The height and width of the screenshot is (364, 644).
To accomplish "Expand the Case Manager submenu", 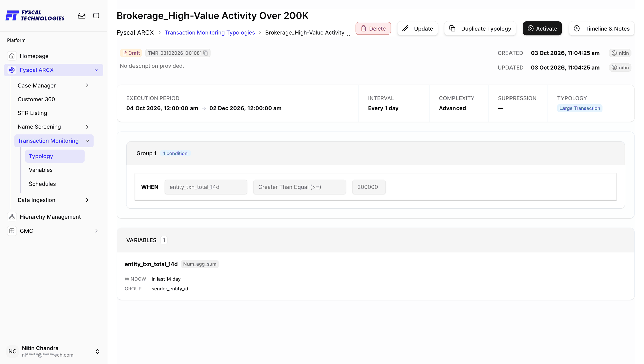I will [87, 86].
